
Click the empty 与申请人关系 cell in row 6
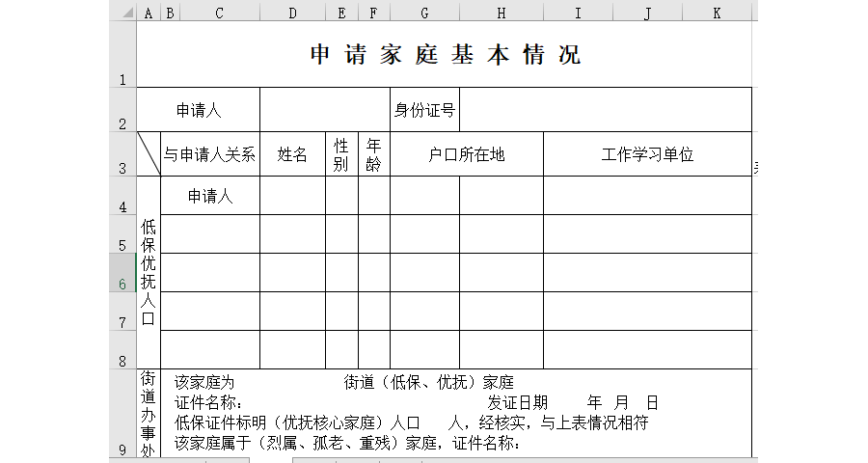(210, 273)
